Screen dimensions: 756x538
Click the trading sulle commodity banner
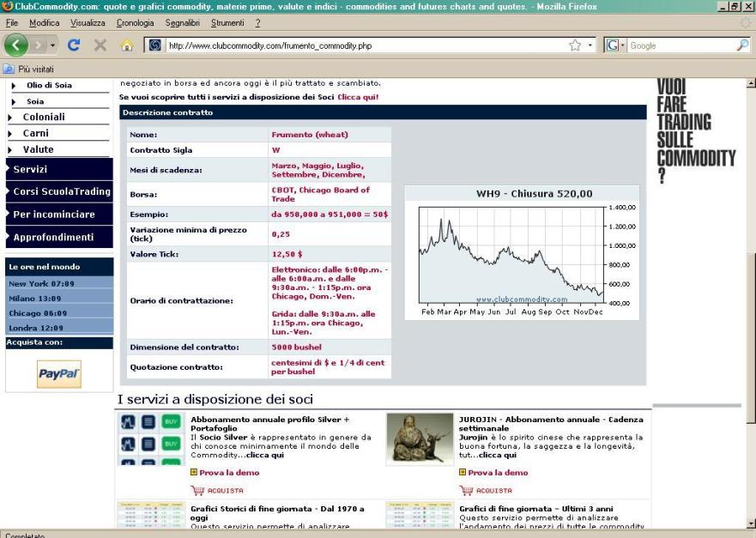click(696, 131)
